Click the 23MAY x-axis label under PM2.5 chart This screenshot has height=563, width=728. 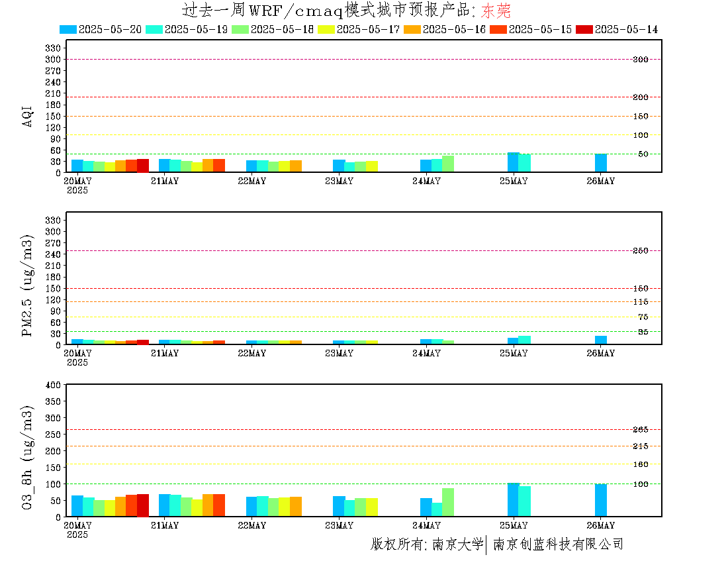pos(339,354)
